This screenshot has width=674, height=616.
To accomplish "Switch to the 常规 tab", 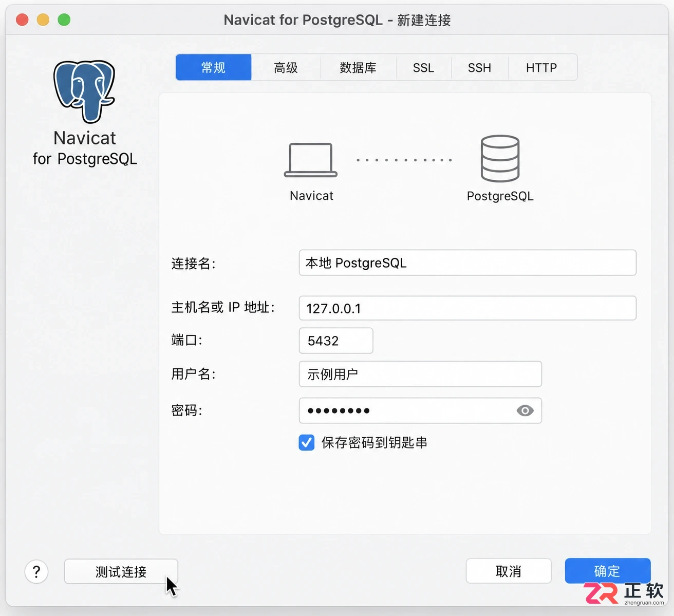I will pos(214,67).
